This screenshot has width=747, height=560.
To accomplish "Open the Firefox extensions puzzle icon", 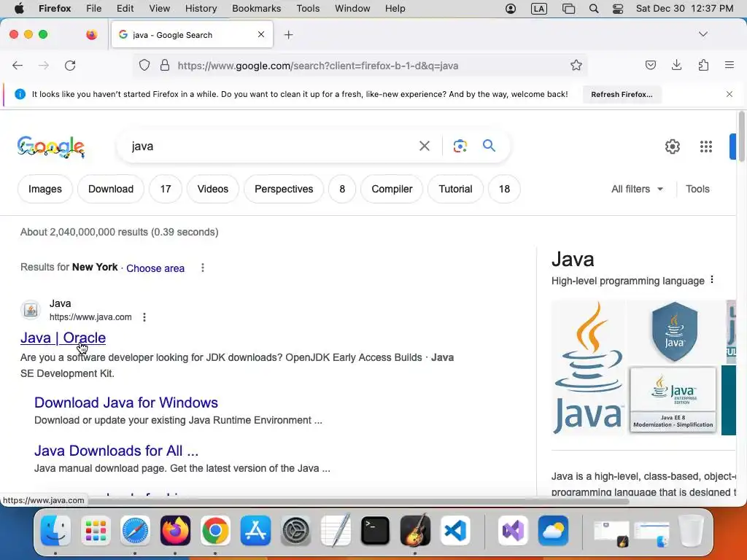I will [x=703, y=65].
